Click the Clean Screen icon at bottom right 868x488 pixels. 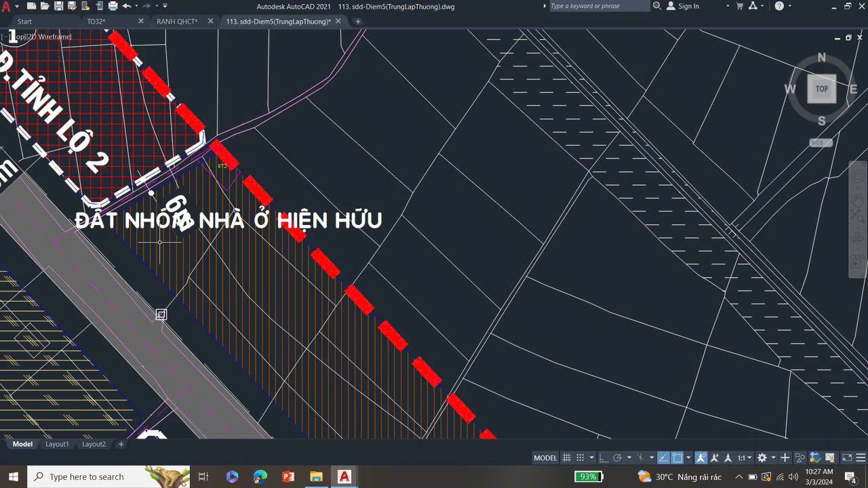click(846, 457)
